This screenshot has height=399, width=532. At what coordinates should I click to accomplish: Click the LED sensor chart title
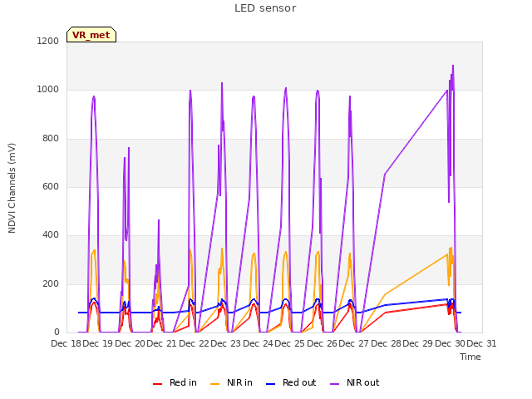point(265,8)
